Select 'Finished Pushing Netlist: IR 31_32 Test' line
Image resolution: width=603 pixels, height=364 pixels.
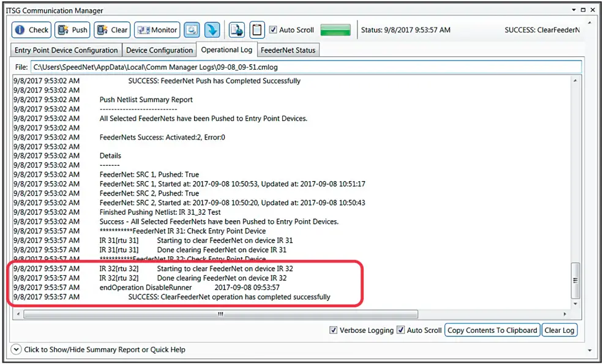click(160, 212)
